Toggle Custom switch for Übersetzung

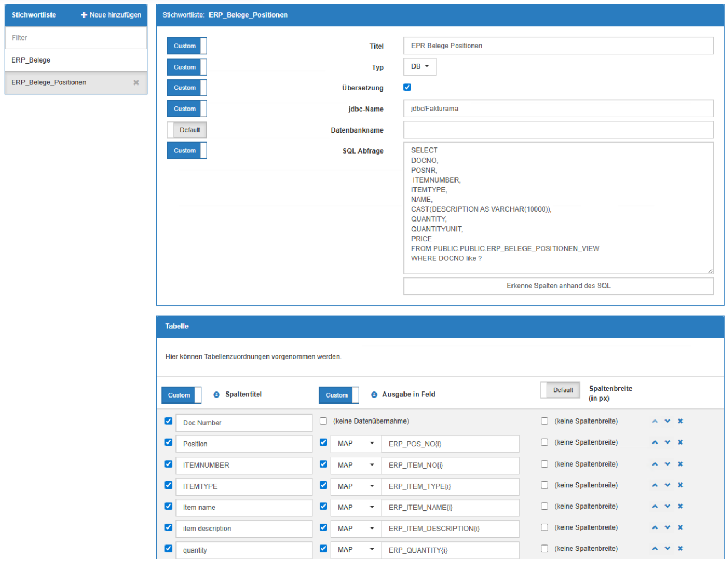[x=187, y=88]
